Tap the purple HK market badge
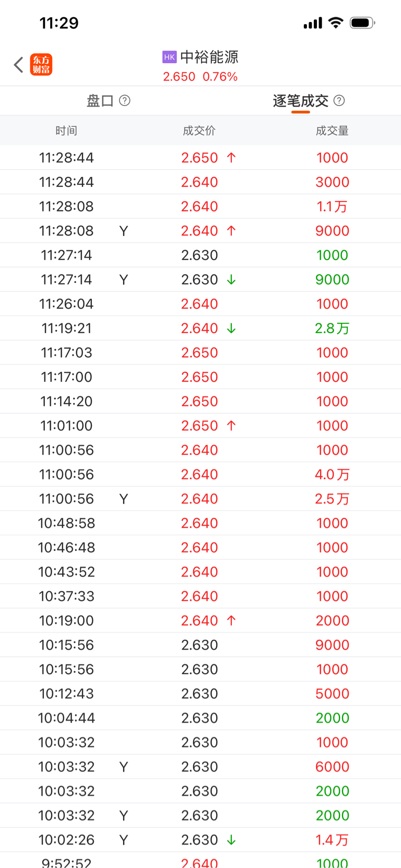Image resolution: width=401 pixels, height=868 pixels. (x=169, y=57)
